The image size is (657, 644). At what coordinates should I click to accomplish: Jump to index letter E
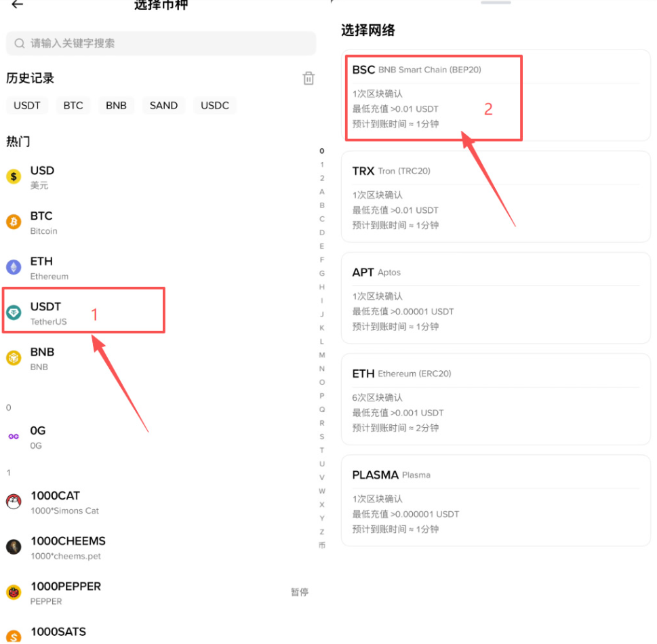322,246
